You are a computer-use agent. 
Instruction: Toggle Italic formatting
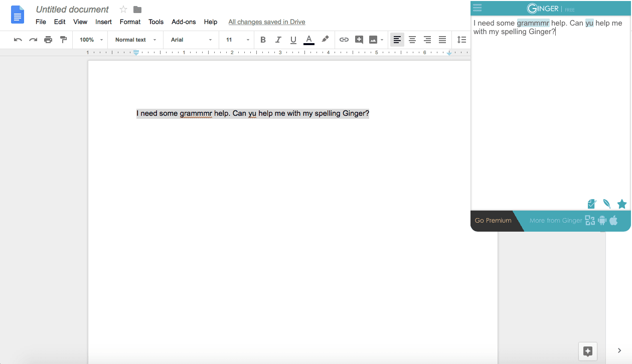tap(278, 40)
